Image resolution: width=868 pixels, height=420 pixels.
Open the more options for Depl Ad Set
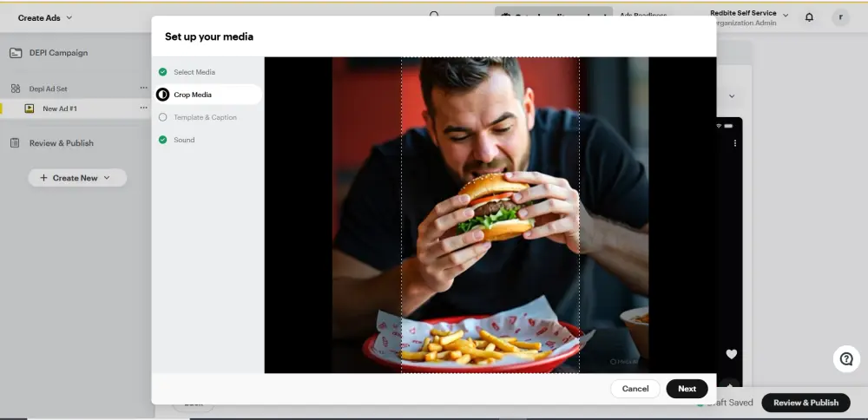click(x=143, y=88)
